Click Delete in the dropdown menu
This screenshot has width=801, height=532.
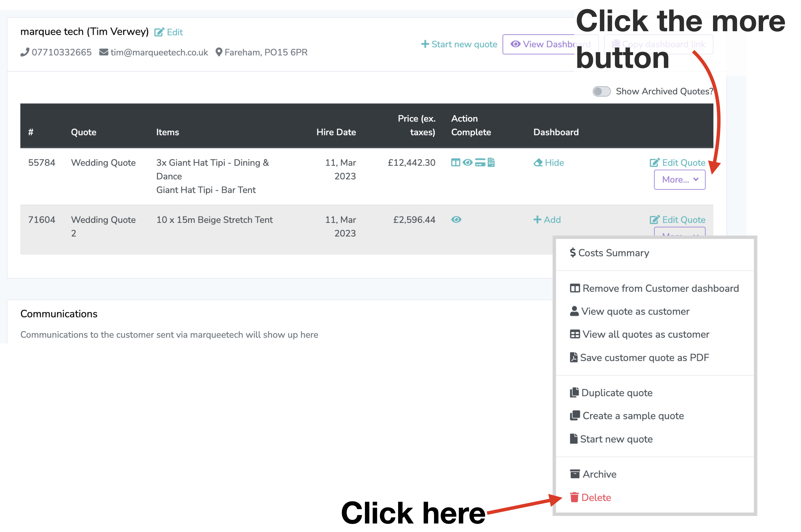pyautogui.click(x=590, y=497)
